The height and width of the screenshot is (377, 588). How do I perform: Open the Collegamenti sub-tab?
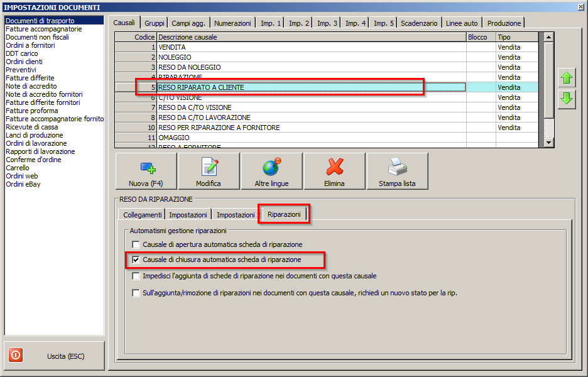(x=142, y=215)
